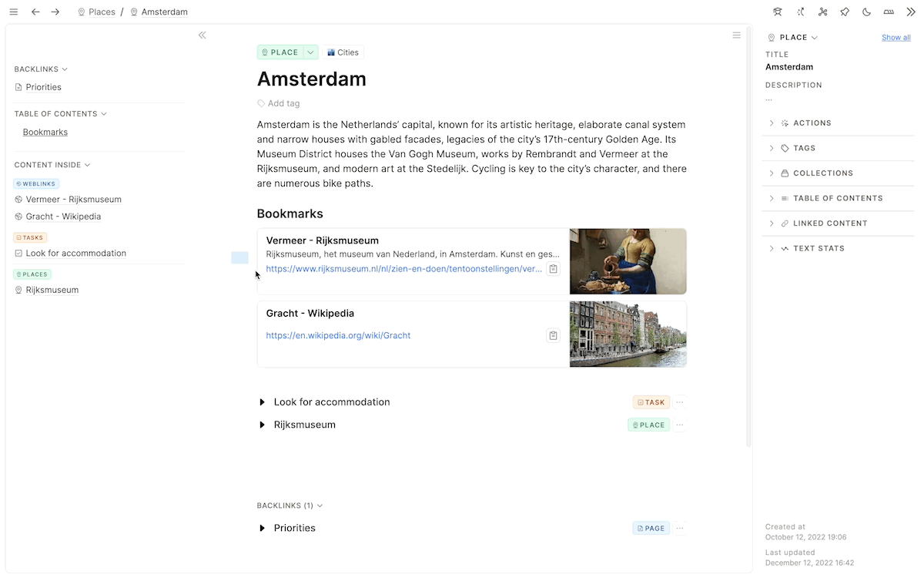Open the hamburger menu
924x578 pixels.
click(13, 12)
